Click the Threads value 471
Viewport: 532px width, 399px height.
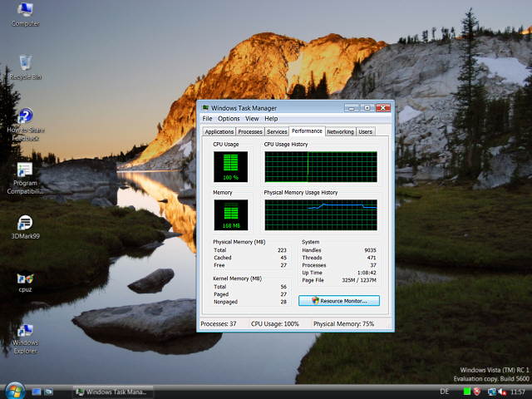[x=372, y=258]
